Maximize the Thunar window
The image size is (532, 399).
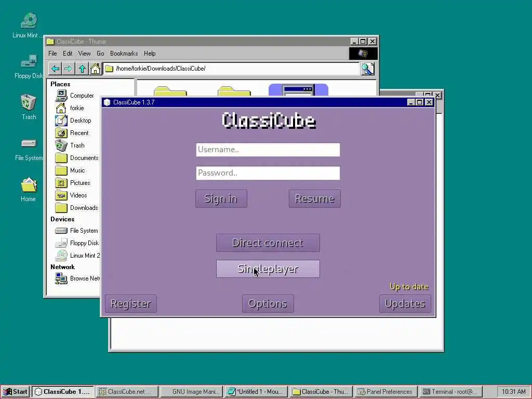(x=363, y=42)
